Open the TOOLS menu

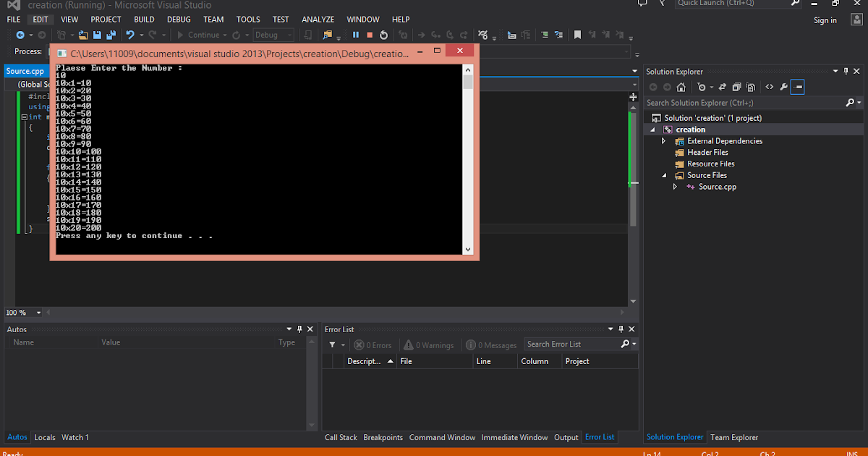[248, 20]
